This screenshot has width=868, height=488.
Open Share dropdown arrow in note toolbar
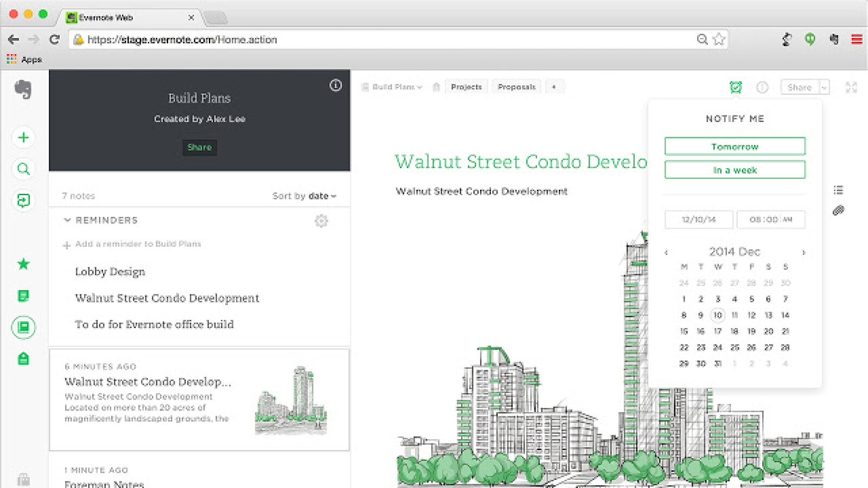(x=824, y=87)
